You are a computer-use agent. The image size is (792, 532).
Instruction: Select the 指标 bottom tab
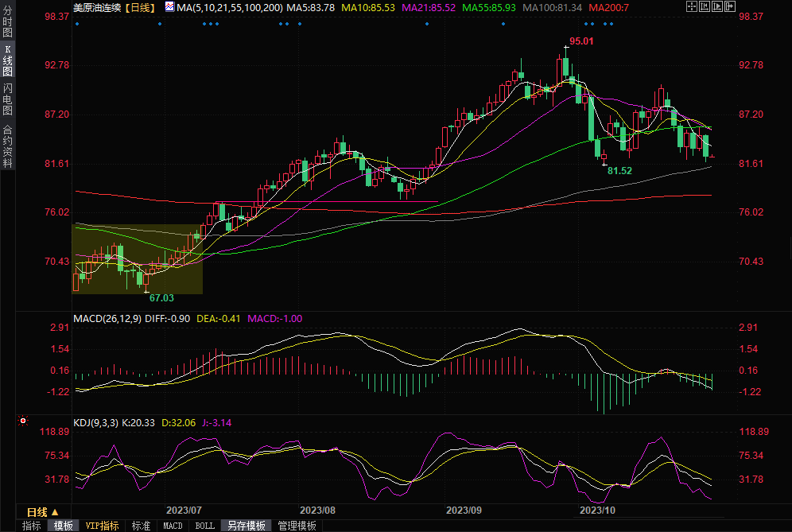click(31, 526)
